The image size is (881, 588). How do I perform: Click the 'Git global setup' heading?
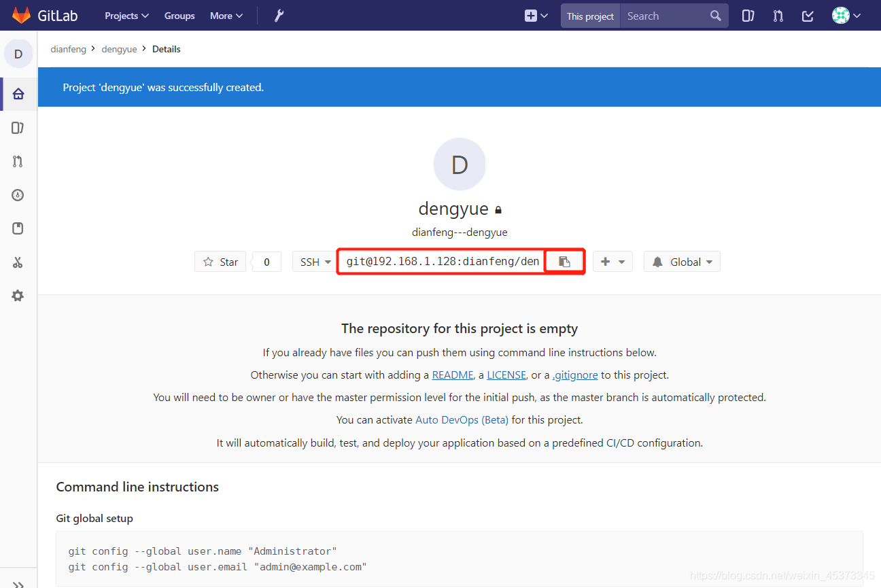pyautogui.click(x=94, y=519)
